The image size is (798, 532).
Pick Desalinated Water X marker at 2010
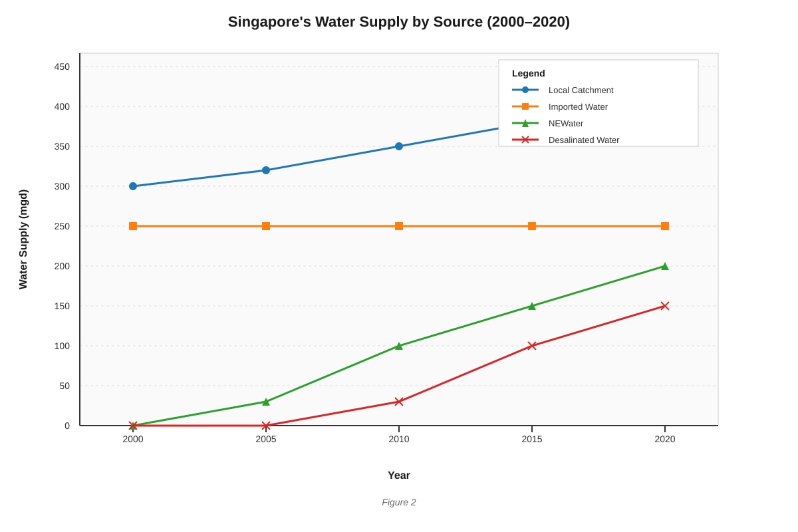click(399, 402)
